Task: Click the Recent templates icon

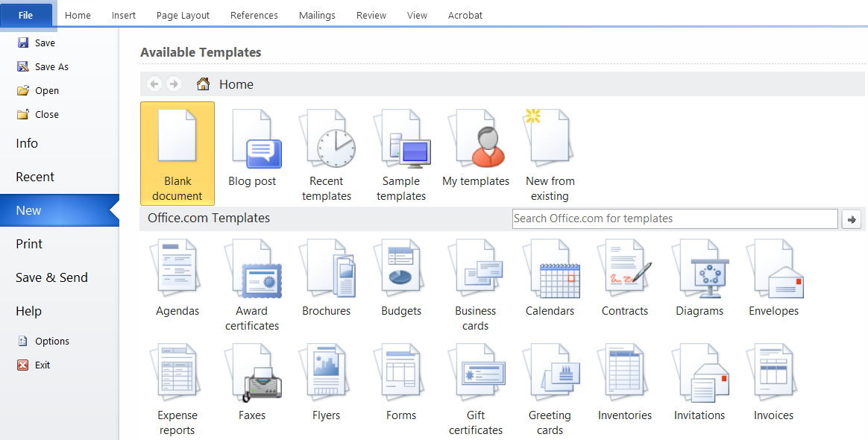Action: [326, 145]
